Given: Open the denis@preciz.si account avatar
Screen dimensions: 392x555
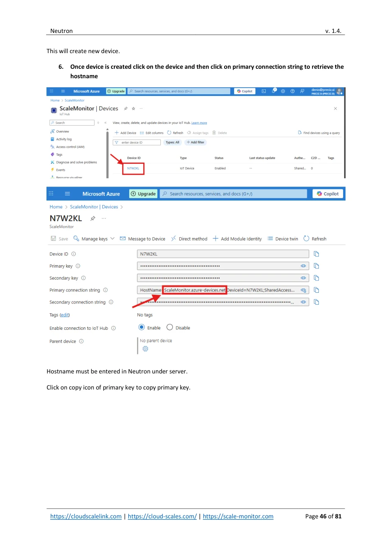Looking at the screenshot, I should pyautogui.click(x=339, y=91).
